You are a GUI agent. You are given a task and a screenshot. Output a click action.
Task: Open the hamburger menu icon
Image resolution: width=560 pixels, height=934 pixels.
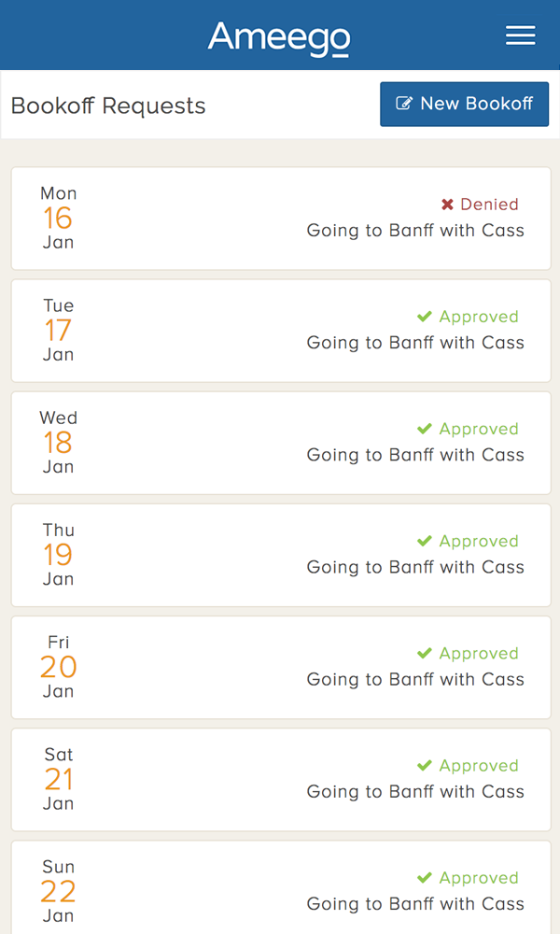click(520, 35)
